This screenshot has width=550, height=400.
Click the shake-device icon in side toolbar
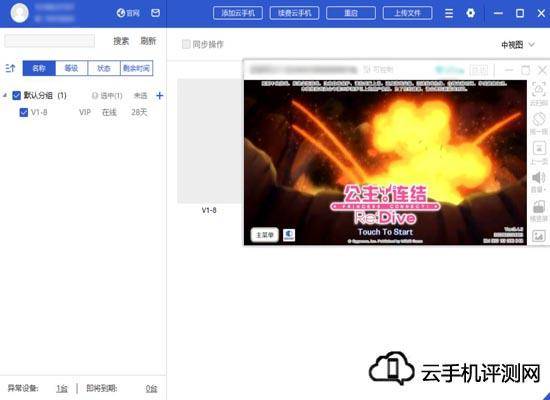coord(539,119)
